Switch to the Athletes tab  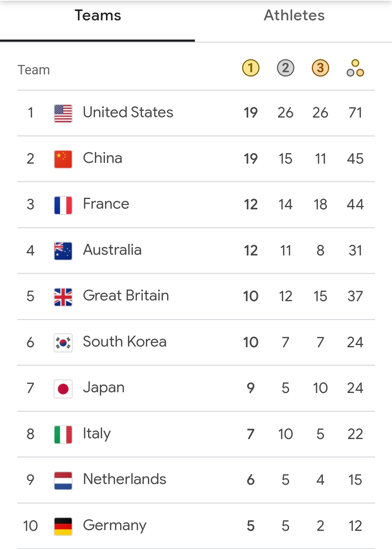tap(294, 16)
